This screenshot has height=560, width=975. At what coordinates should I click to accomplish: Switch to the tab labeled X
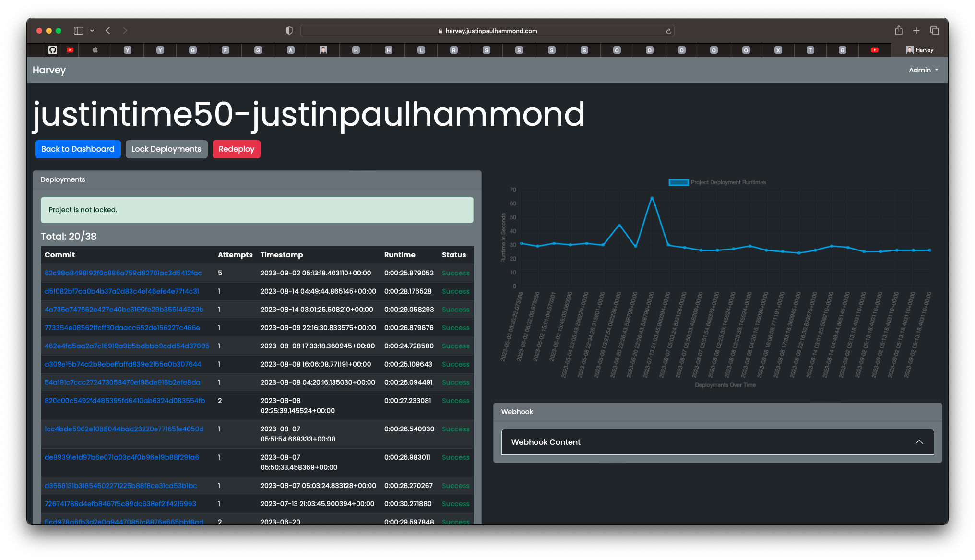pyautogui.click(x=778, y=50)
